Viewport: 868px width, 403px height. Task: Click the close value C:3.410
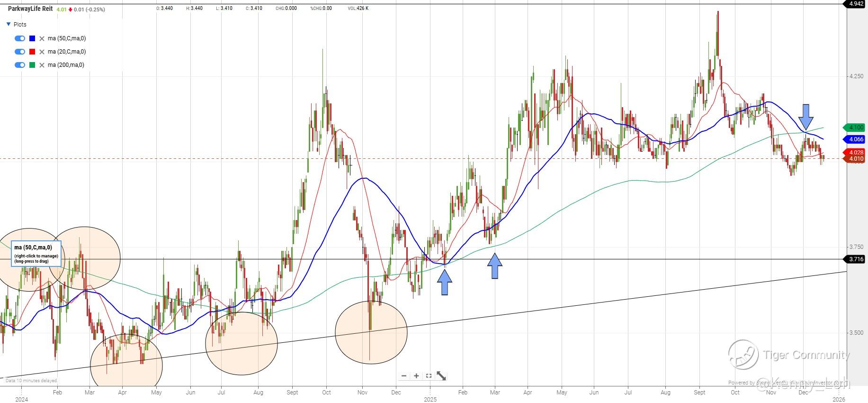pyautogui.click(x=254, y=9)
